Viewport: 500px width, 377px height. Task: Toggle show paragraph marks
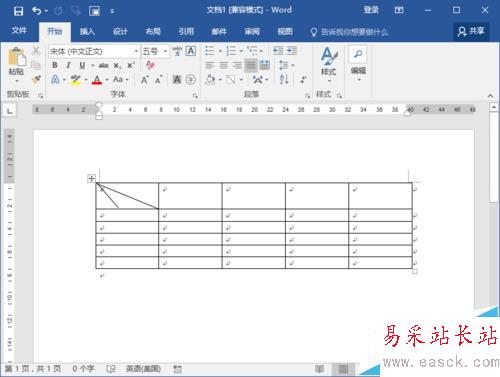point(303,80)
